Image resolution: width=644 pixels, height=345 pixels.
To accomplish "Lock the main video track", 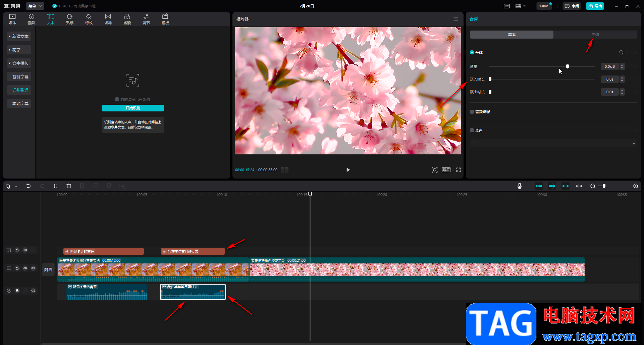I will 17,268.
